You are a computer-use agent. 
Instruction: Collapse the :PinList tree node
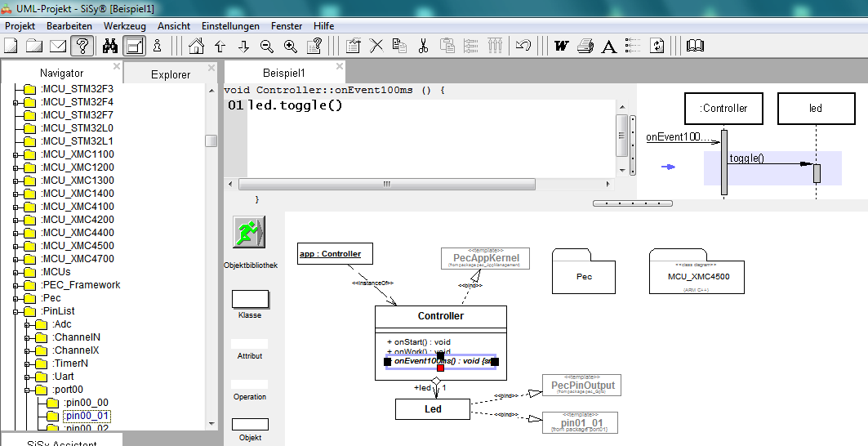tap(15, 311)
